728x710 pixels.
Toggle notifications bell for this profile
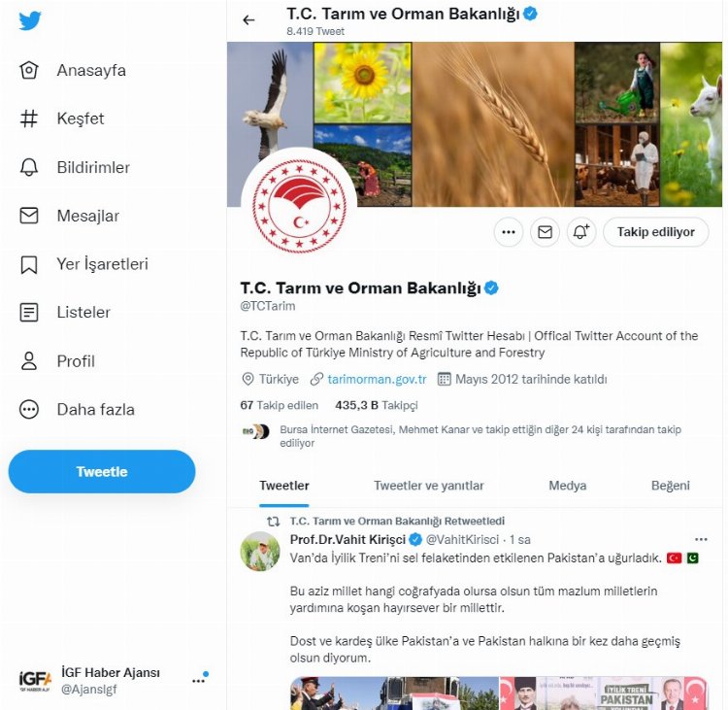[x=581, y=232]
